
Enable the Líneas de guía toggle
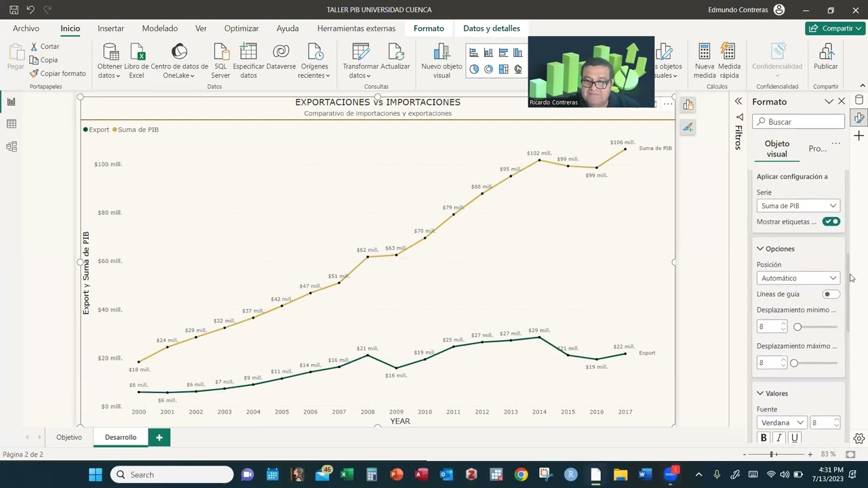click(831, 294)
